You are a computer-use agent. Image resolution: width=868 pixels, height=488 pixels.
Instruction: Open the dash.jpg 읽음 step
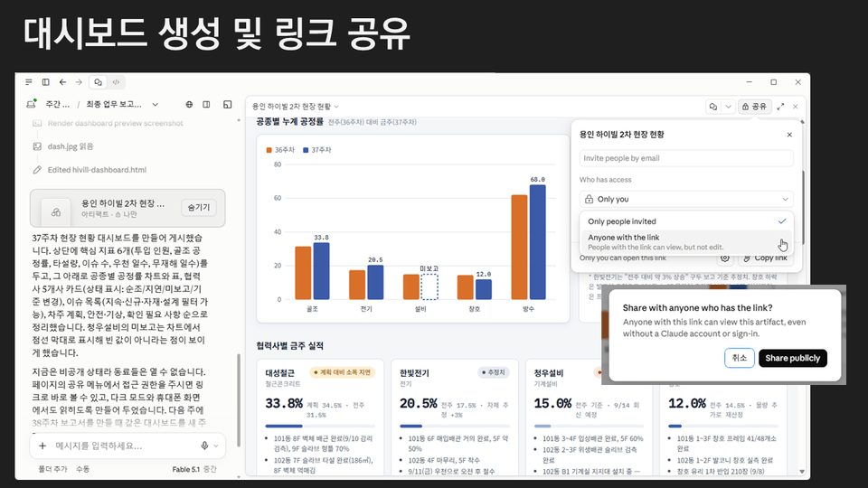pos(71,146)
